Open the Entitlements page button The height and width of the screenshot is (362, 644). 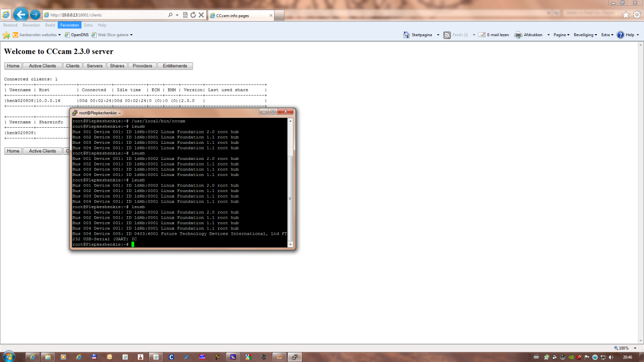coord(175,66)
